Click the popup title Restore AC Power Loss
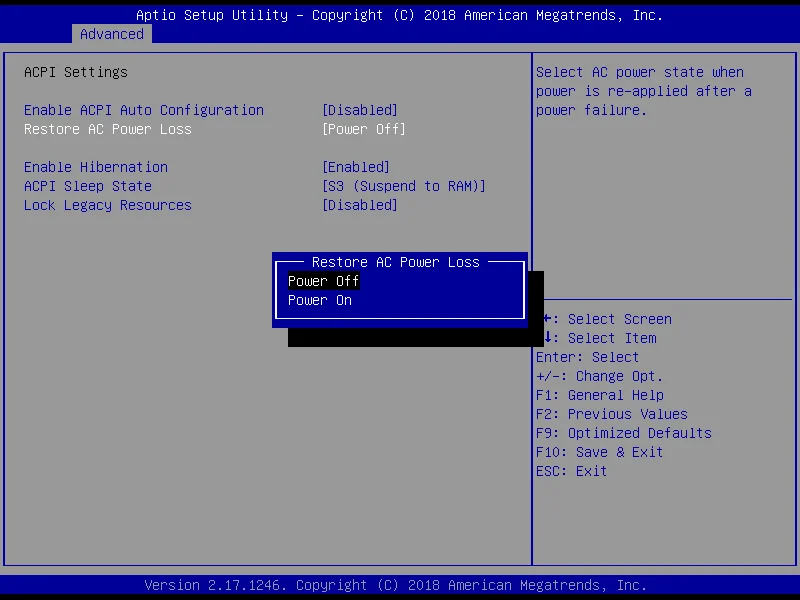 (x=396, y=262)
